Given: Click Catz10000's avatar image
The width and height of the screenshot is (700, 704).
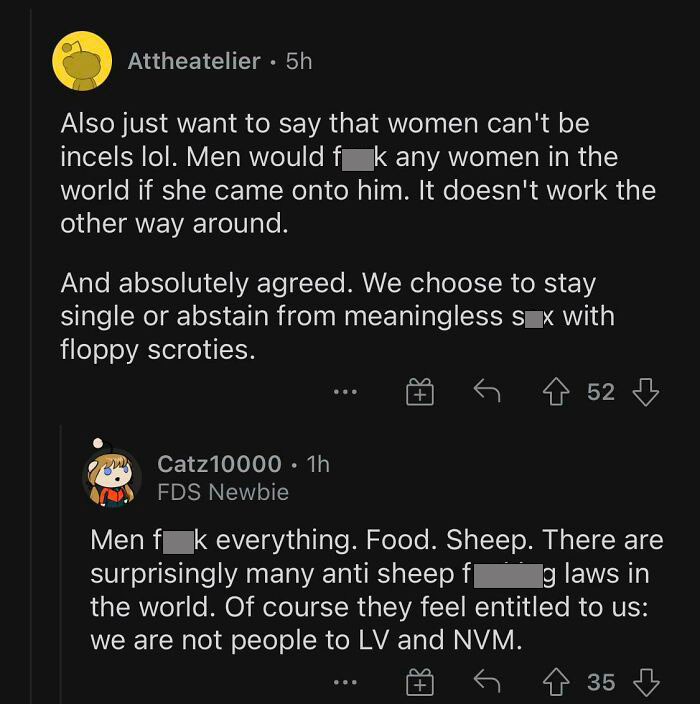Looking at the screenshot, I should click(111, 477).
